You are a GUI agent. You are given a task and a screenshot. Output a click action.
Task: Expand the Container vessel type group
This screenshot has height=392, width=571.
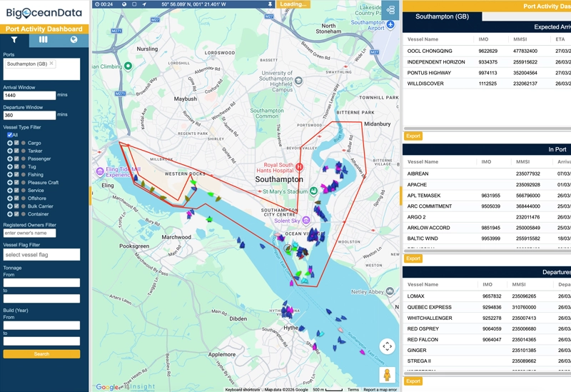pyautogui.click(x=9, y=213)
